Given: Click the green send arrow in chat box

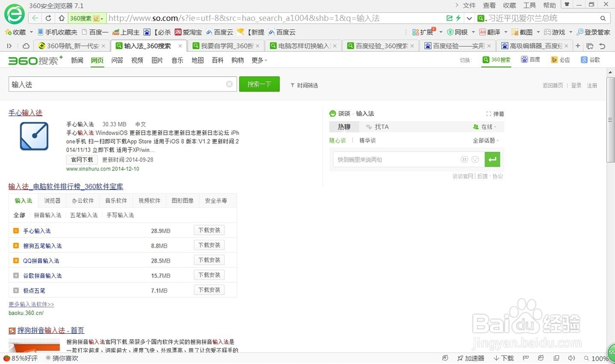Looking at the screenshot, I should [x=492, y=159].
